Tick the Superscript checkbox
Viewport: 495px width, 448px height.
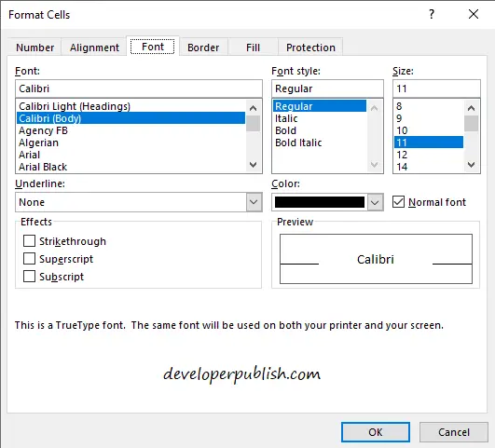click(29, 258)
